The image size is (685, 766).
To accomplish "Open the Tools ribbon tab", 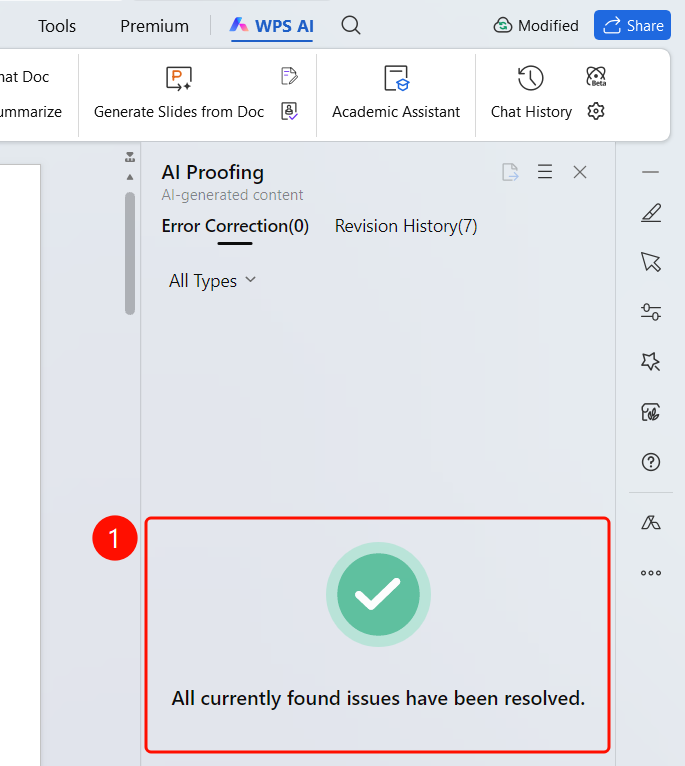I will pos(57,26).
